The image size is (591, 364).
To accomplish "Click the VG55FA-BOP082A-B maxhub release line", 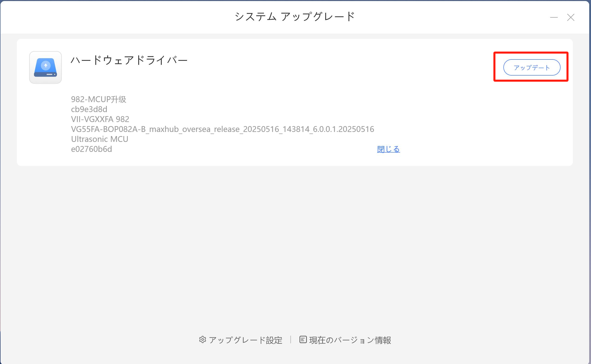I will tap(222, 129).
